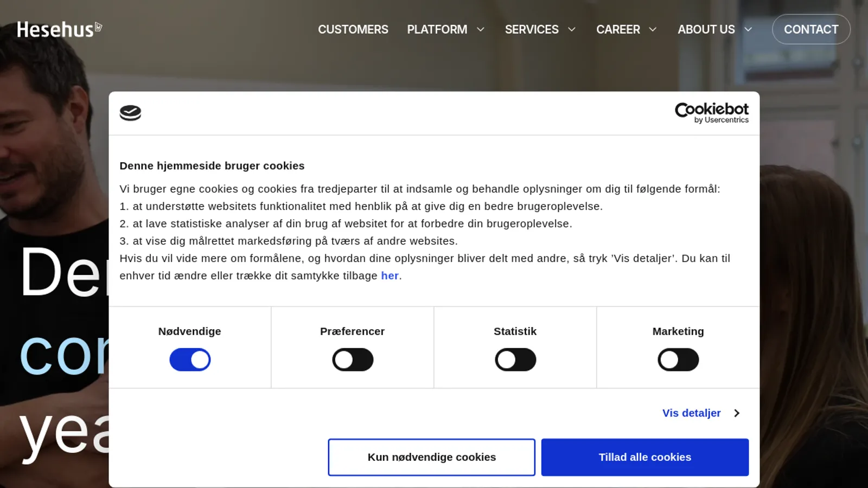Viewport: 868px width, 488px height.
Task: Expand the About Us menu chevron
Action: [748, 29]
